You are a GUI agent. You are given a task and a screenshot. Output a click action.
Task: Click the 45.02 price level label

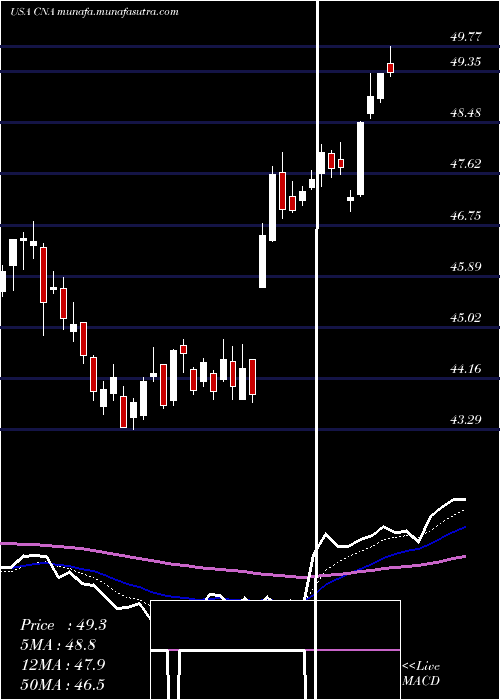466,318
